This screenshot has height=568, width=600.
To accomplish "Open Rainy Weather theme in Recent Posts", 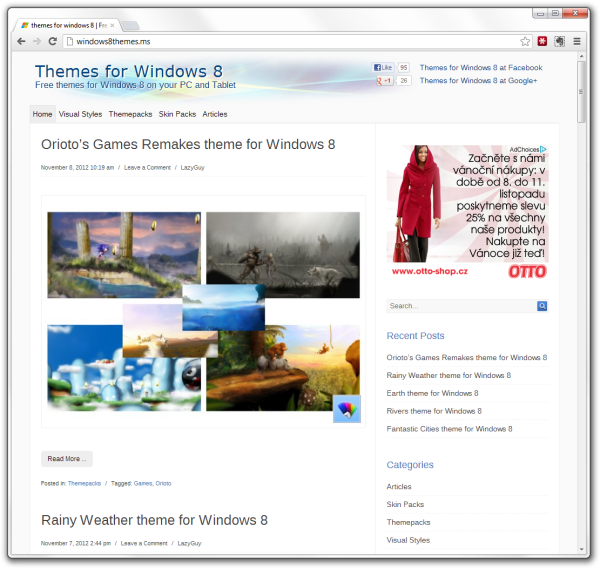I will click(448, 375).
